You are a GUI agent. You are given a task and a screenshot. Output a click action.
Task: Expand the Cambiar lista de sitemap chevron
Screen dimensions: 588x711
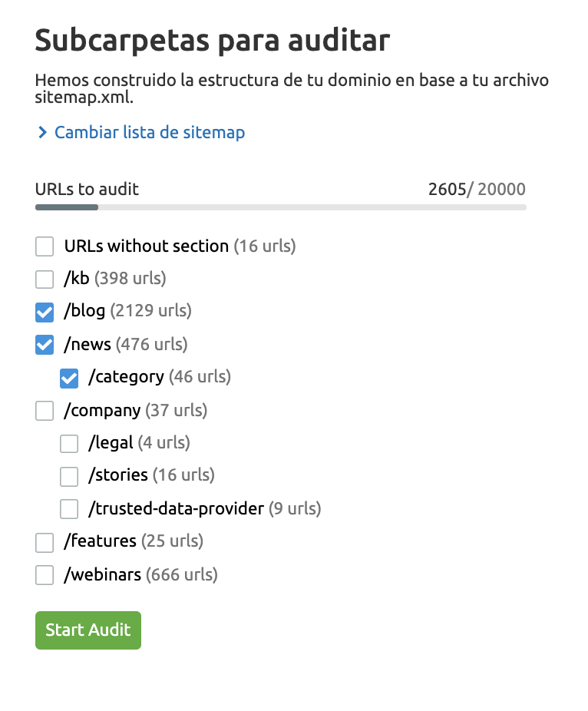42,133
